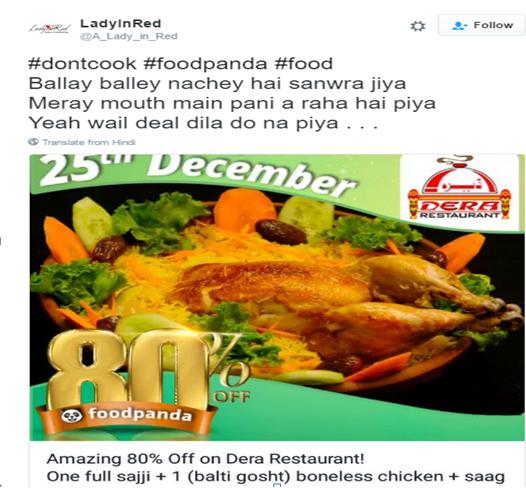Open the gear settings icon
The height and width of the screenshot is (488, 526).
[x=418, y=26]
